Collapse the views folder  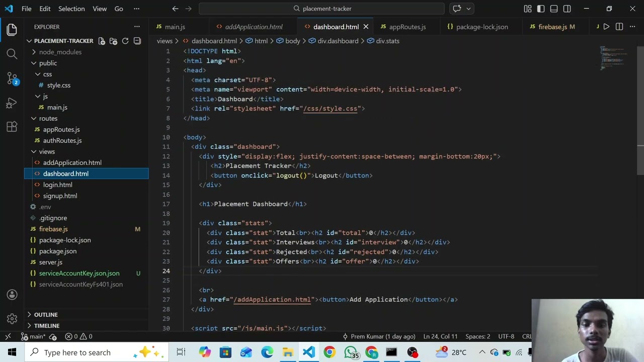(x=47, y=151)
